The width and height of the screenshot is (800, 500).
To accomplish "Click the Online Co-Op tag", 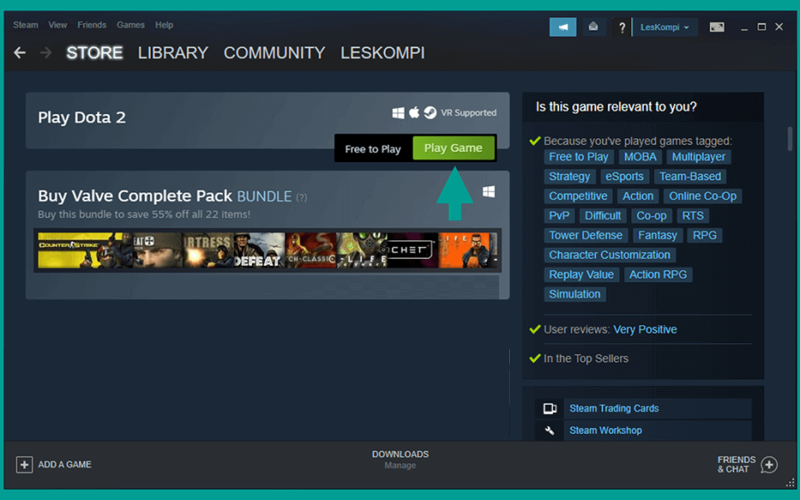I will 703,196.
